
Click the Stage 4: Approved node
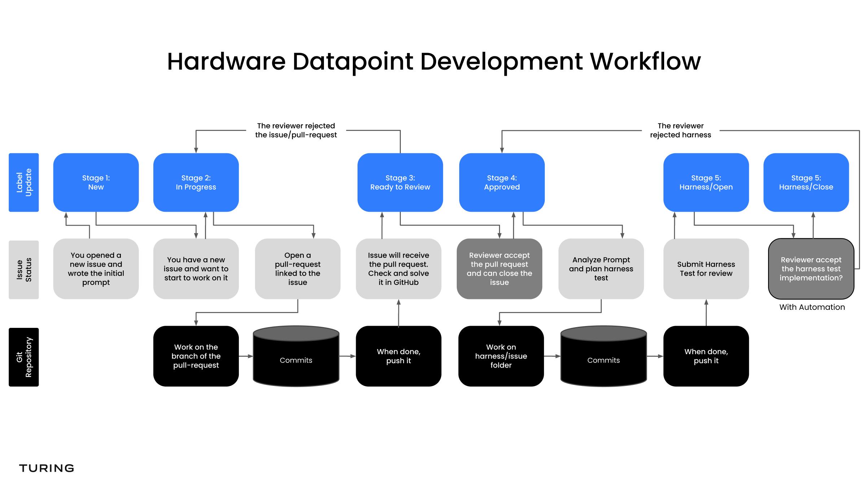pos(501,182)
